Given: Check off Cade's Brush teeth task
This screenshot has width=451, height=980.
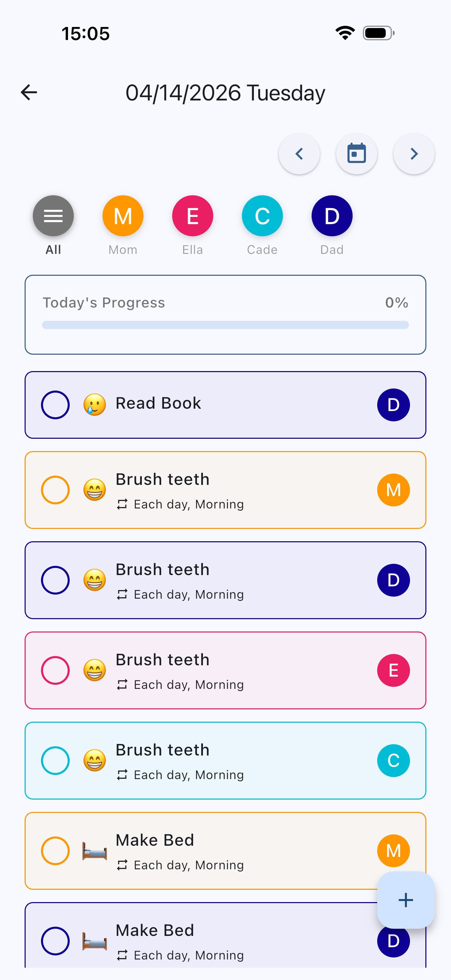Looking at the screenshot, I should point(55,761).
